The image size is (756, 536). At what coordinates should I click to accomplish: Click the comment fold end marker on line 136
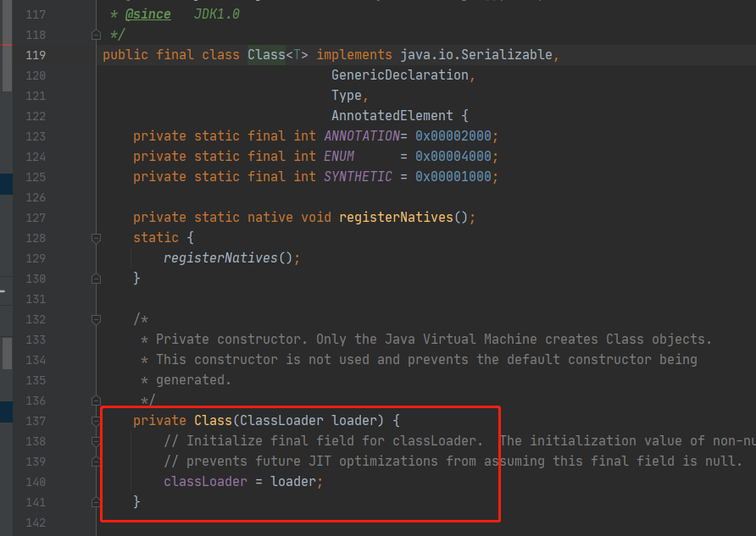(96, 401)
